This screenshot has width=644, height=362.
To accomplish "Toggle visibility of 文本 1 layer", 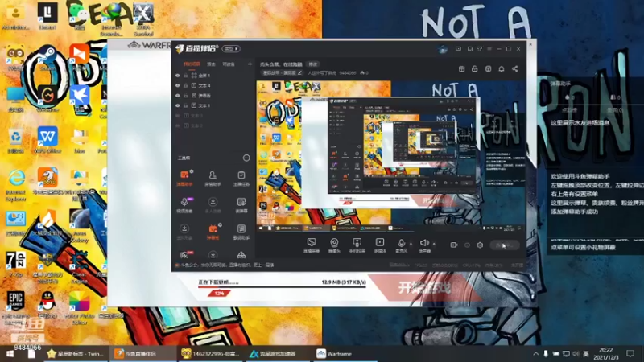I will (178, 105).
